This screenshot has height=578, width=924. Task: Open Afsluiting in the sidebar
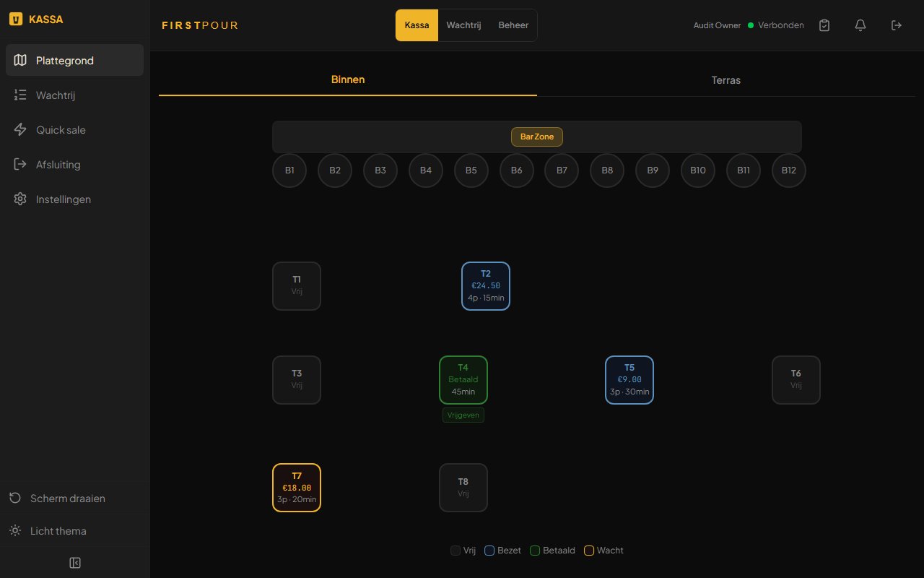[x=75, y=165]
